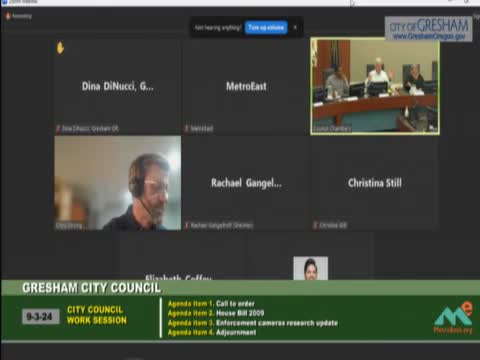The height and width of the screenshot is (360, 480).
Task: Click 'Agenda Item 4. Adjournment'
Action: pyautogui.click(x=212, y=332)
